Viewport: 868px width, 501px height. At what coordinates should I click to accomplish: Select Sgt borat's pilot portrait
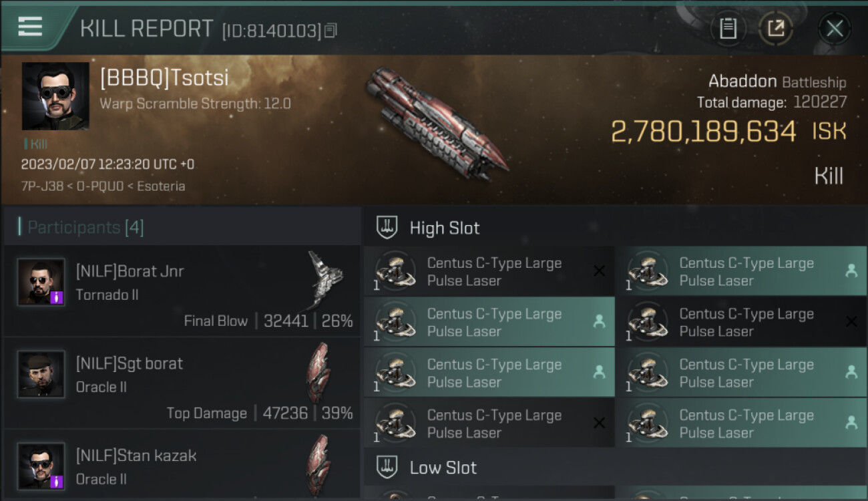[x=41, y=374]
